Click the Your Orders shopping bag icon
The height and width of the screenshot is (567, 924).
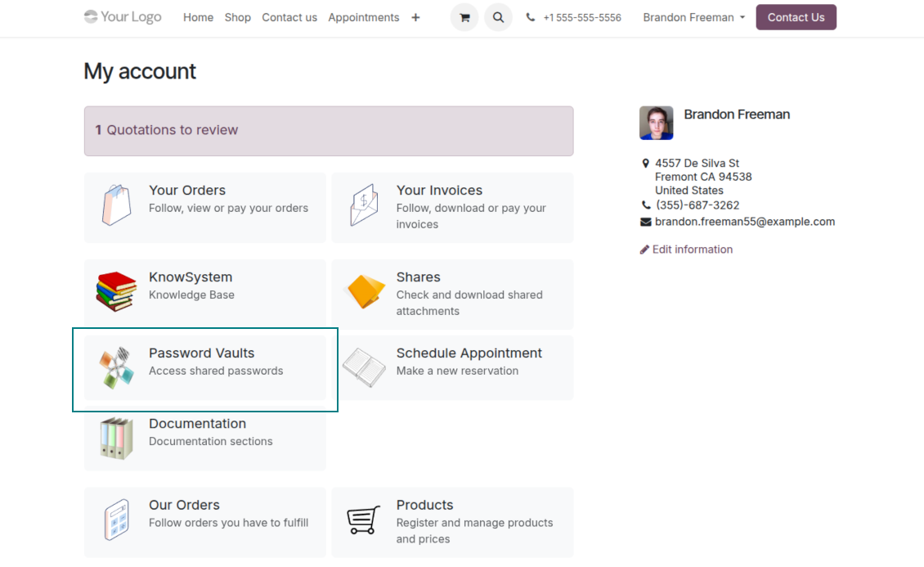point(116,205)
